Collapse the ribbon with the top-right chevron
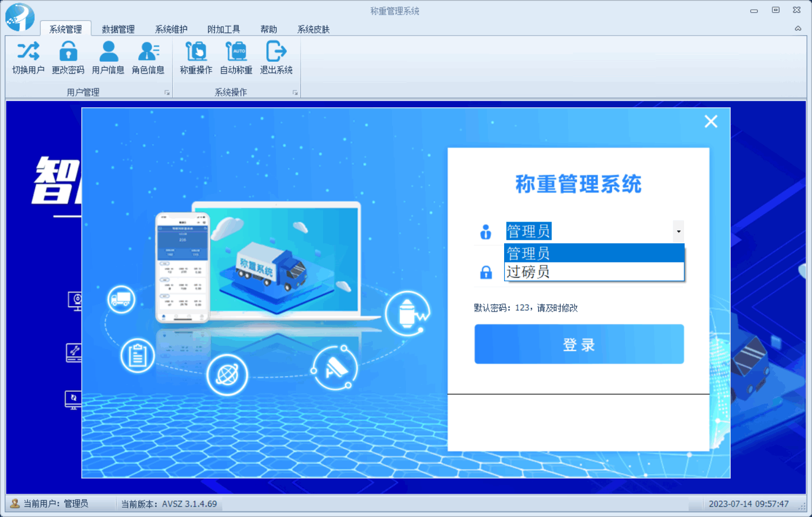The image size is (812, 517). pyautogui.click(x=798, y=29)
